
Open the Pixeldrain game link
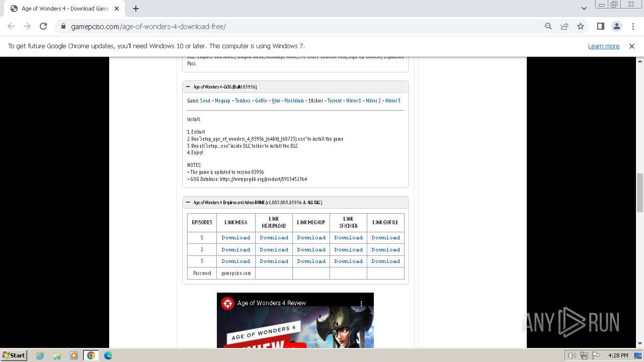coord(294,101)
